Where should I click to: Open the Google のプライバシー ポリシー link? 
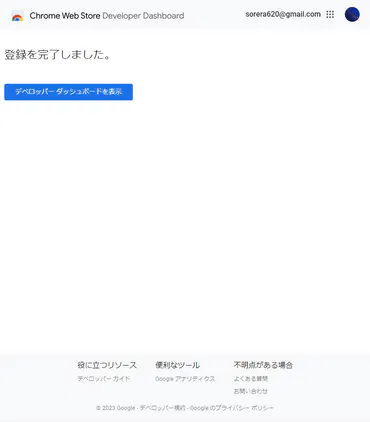coord(232,408)
